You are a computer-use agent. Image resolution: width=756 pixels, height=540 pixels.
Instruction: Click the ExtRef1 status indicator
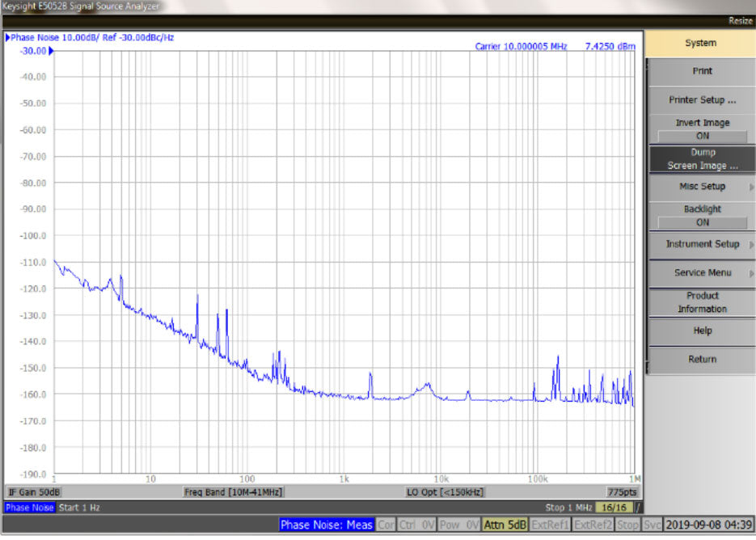551,525
